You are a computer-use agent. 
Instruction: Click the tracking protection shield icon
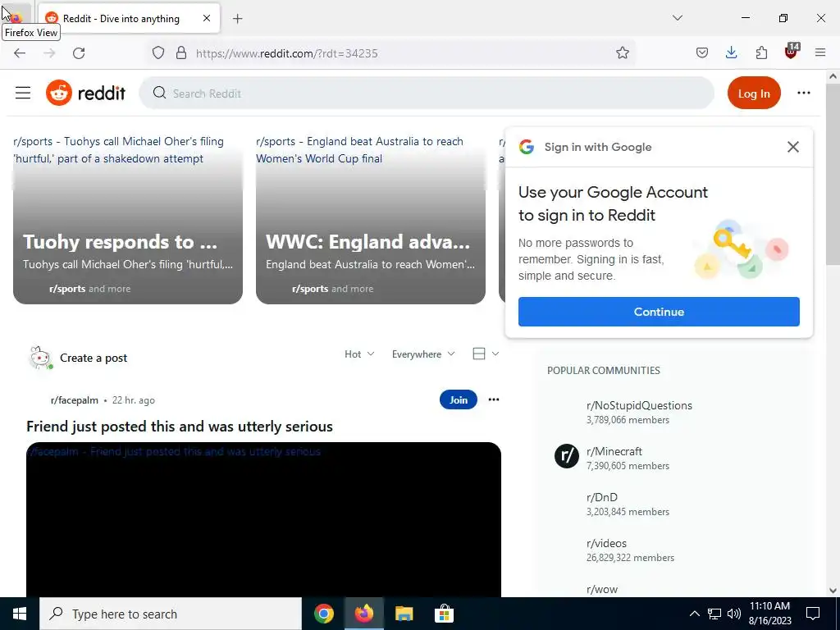click(x=158, y=53)
